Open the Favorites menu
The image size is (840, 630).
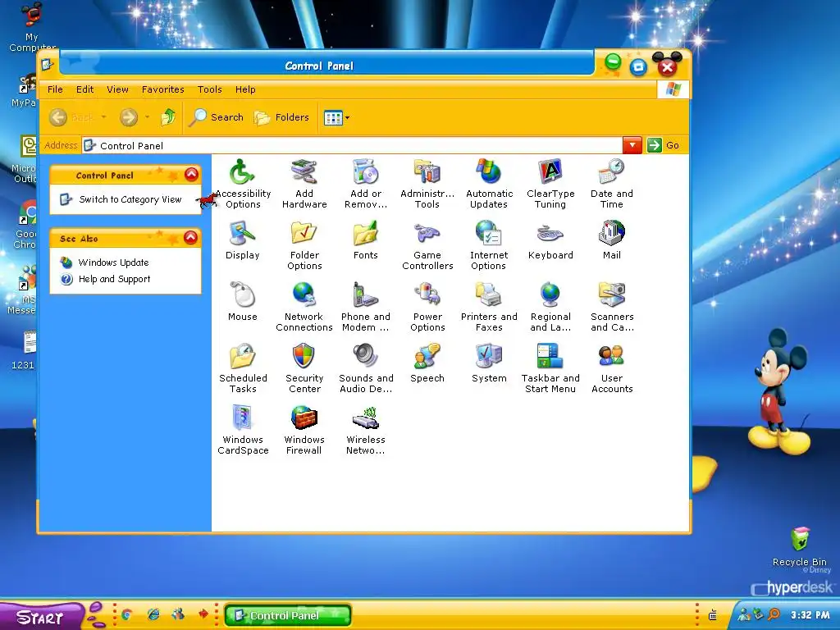tap(163, 89)
